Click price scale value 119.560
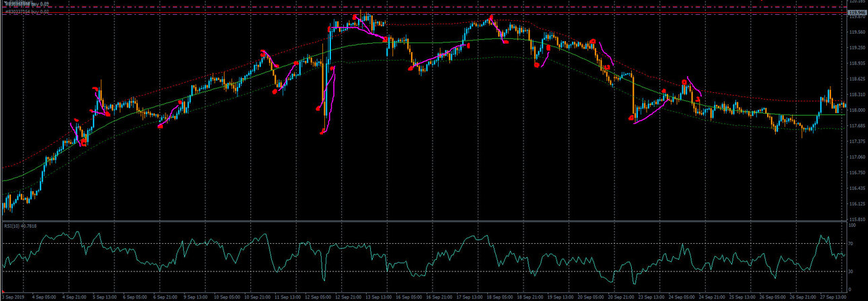This screenshot has height=301, width=868. [x=857, y=32]
